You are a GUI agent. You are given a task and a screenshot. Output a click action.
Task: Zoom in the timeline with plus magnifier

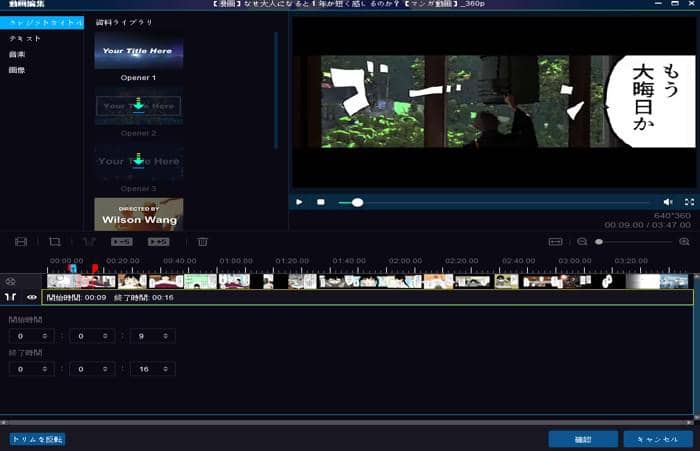pyautogui.click(x=684, y=242)
